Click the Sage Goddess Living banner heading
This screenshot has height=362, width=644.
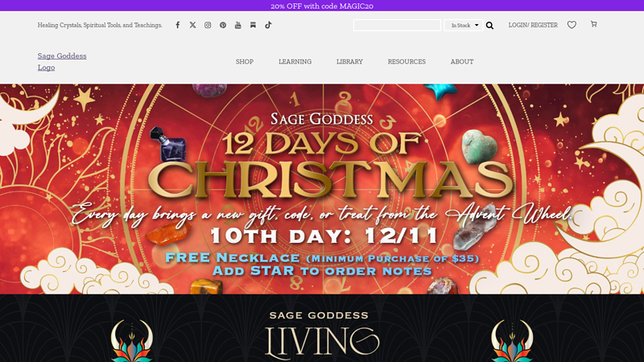[x=322, y=335]
